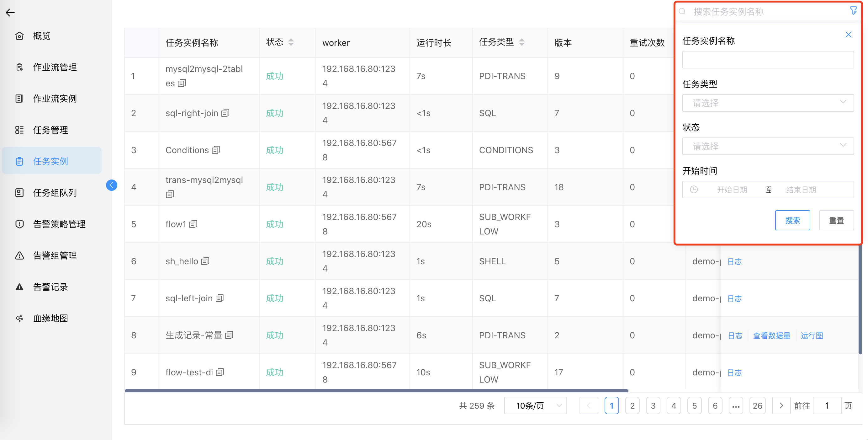The width and height of the screenshot is (868, 440).
Task: Go to 血缘地图 menu item
Action: pyautogui.click(x=50, y=318)
